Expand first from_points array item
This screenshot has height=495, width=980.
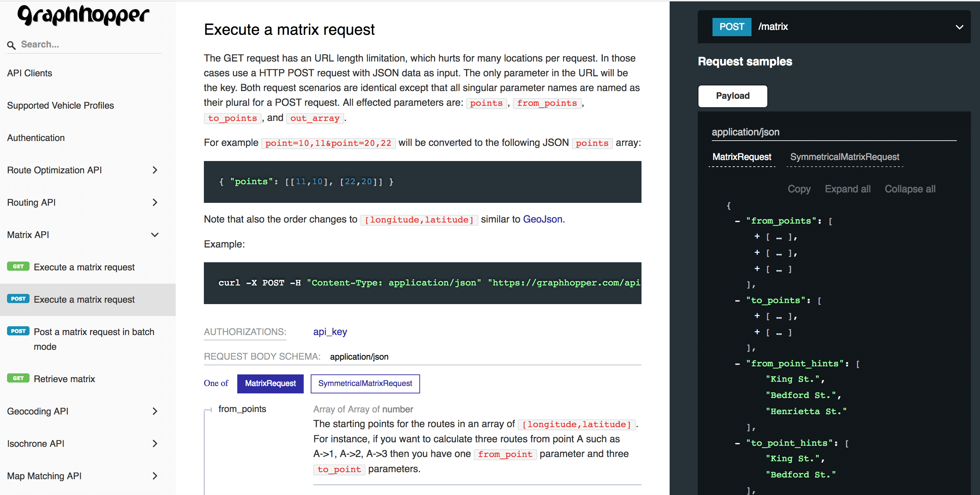pos(757,237)
